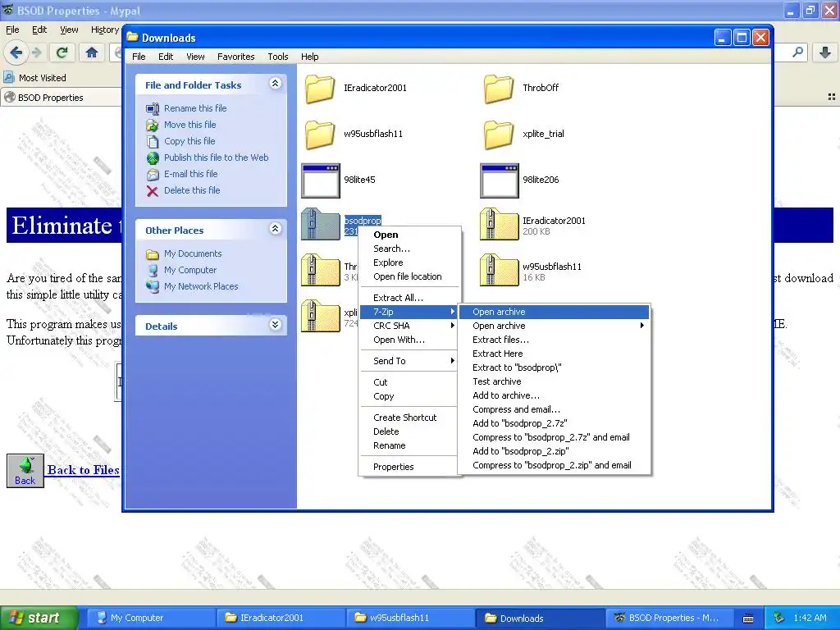Open History menu in Mypal
This screenshot has width=840, height=630.
pyautogui.click(x=104, y=30)
